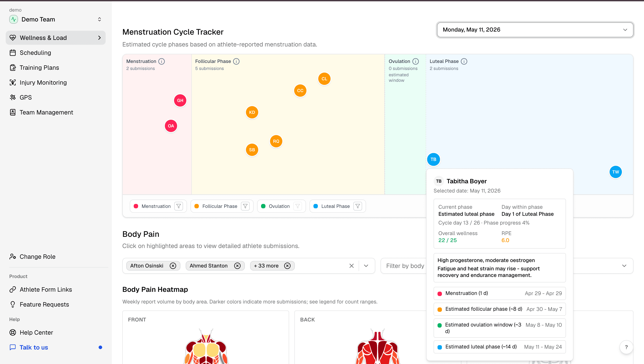Screen dimensions: 644x364
Task: Click the Luteal Phase info icon
Action: point(464,61)
